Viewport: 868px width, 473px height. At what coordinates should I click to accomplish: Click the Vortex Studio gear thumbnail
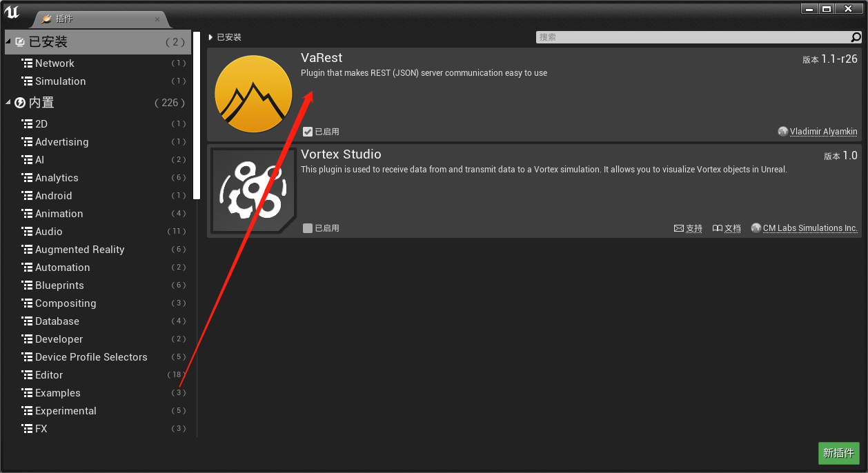253,191
